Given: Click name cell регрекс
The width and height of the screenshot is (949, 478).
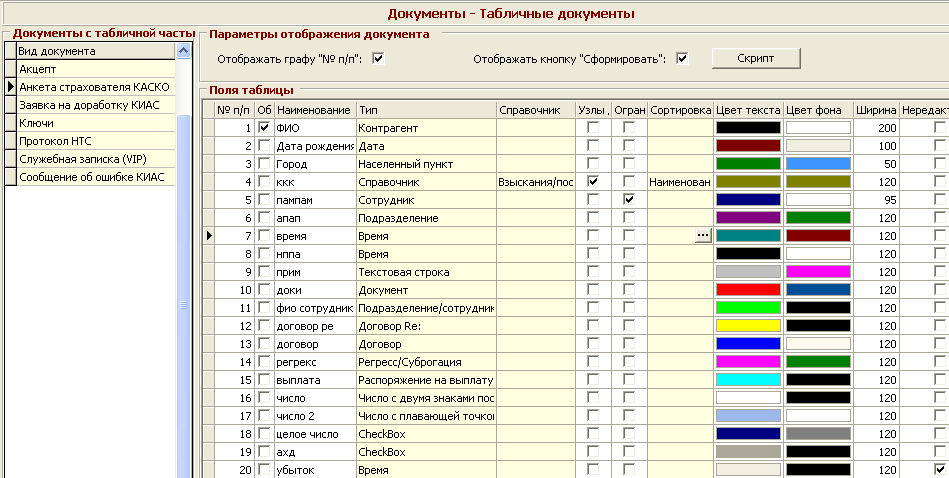Looking at the screenshot, I should pyautogui.click(x=315, y=362).
